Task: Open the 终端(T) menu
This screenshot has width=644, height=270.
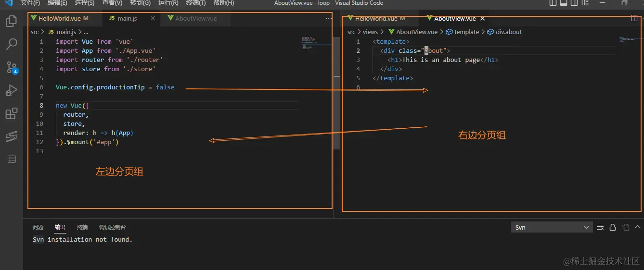Action: click(195, 3)
